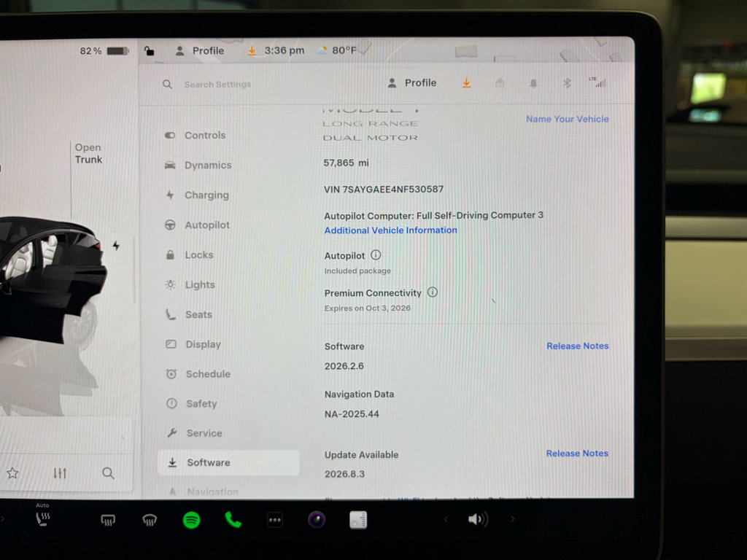The width and height of the screenshot is (747, 560).
Task: Tap the speaker volume control
Action: coord(477,519)
